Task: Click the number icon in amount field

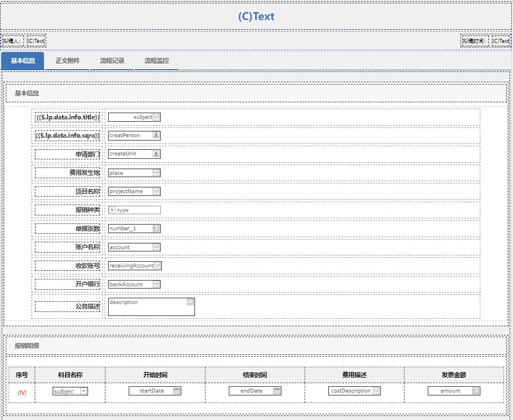Action: pyautogui.click(x=476, y=391)
